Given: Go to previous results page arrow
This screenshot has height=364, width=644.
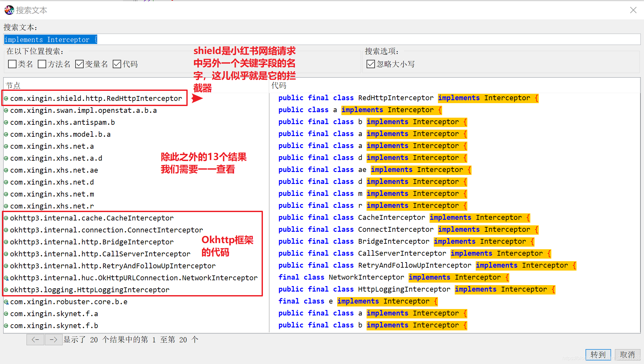Looking at the screenshot, I should tap(35, 340).
